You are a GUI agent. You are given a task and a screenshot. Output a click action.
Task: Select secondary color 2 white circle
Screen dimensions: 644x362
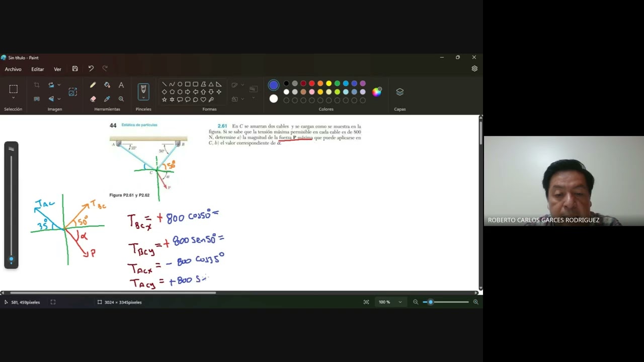(x=274, y=99)
